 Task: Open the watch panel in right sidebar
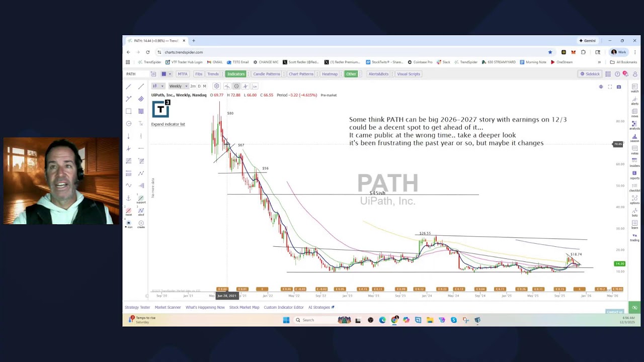click(634, 88)
